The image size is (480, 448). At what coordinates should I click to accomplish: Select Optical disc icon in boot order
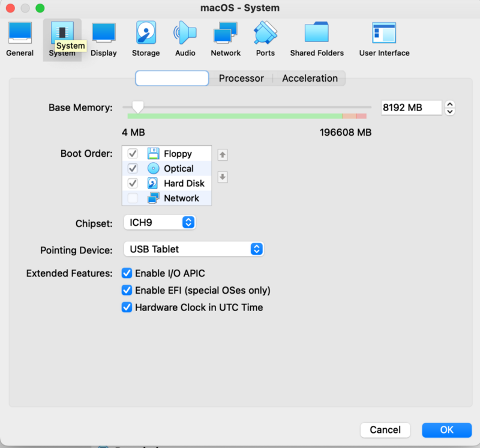(x=154, y=168)
